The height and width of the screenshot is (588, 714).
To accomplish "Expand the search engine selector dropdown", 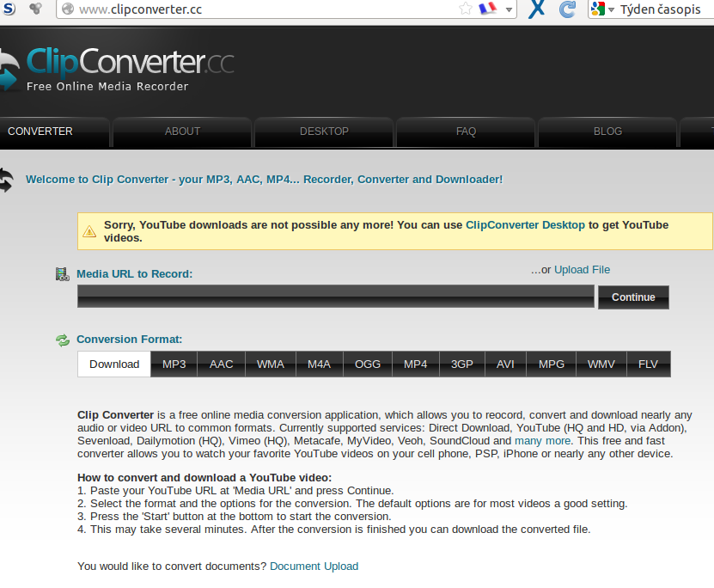I will [x=612, y=10].
